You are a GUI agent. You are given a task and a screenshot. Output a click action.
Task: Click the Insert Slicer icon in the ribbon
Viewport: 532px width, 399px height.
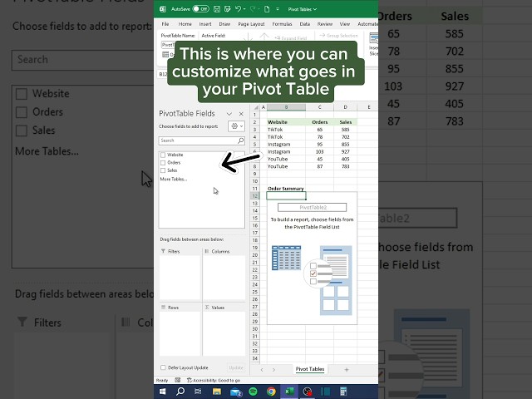point(373,38)
